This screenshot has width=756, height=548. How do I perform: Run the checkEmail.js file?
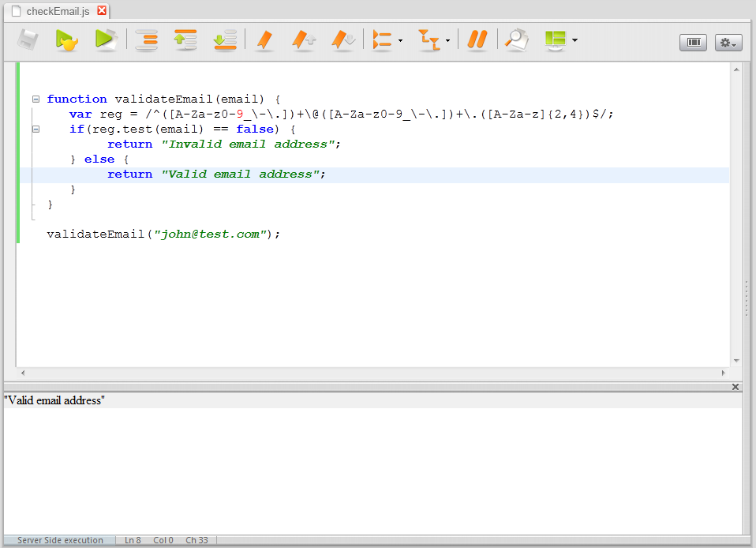coord(106,39)
